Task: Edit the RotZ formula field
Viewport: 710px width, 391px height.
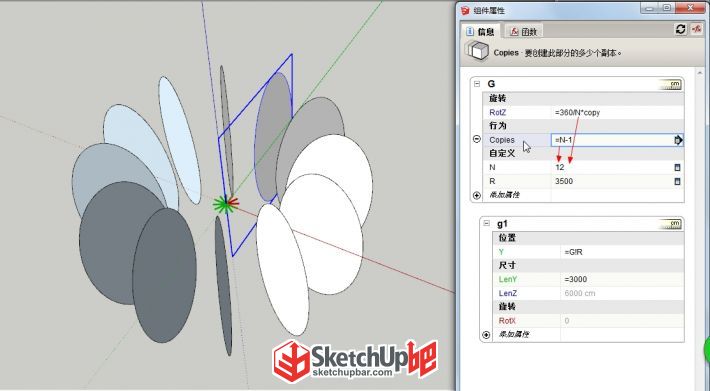Action: coord(617,113)
